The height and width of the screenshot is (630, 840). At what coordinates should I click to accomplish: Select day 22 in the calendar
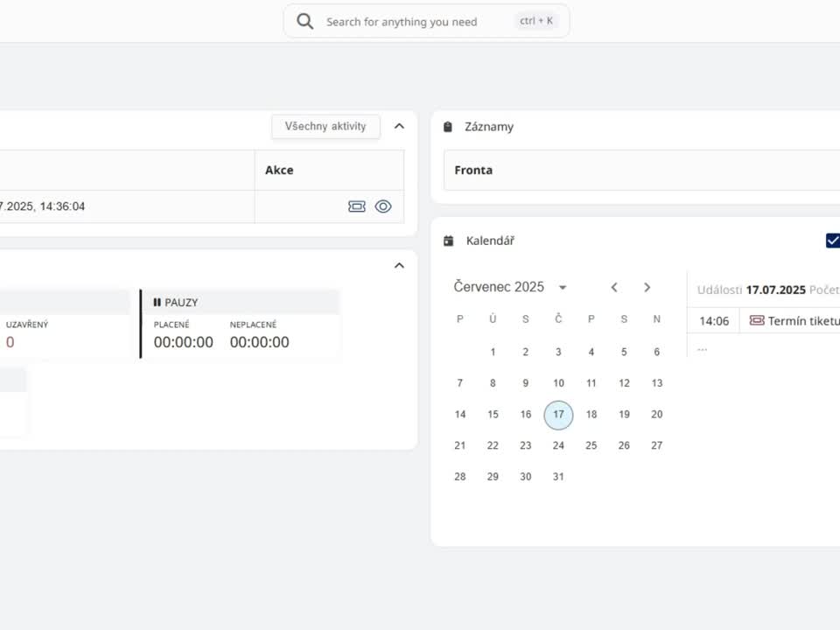[x=493, y=445]
